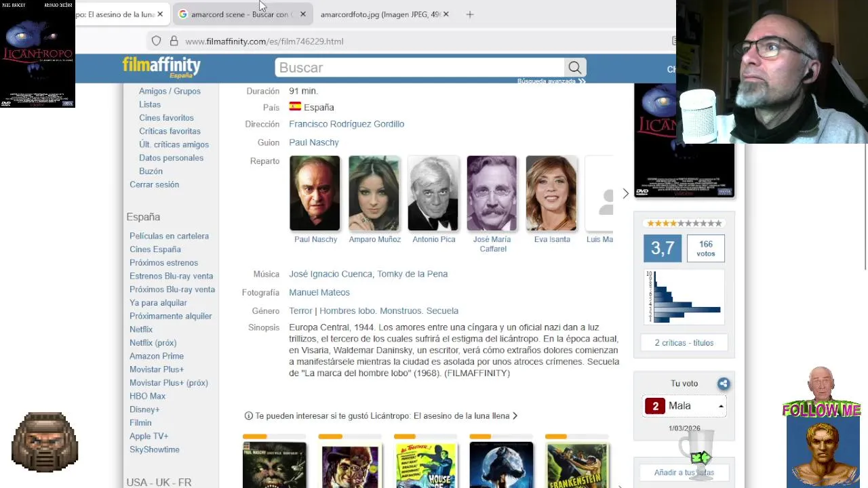
Task: Close the amarcordfoto.jpg tab
Action: [446, 14]
